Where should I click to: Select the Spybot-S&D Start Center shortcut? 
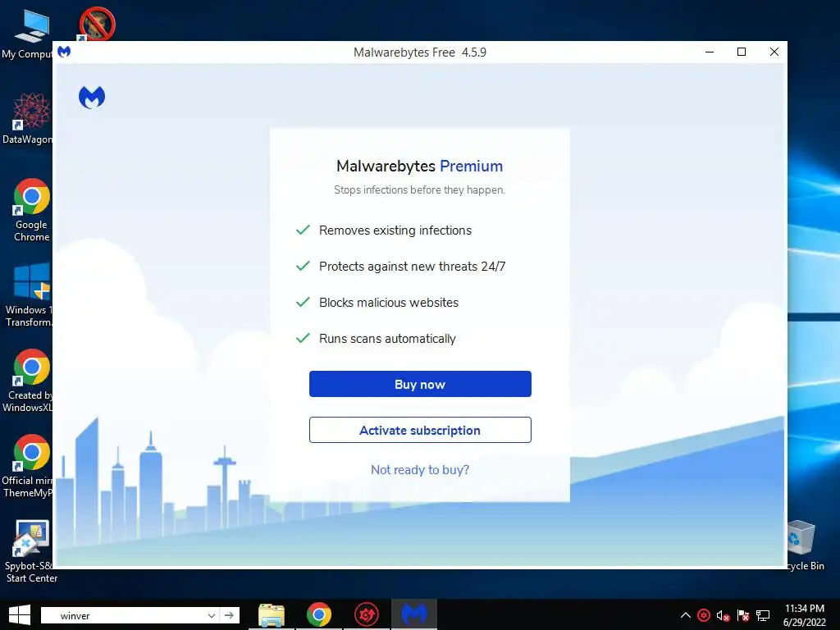pyautogui.click(x=31, y=551)
